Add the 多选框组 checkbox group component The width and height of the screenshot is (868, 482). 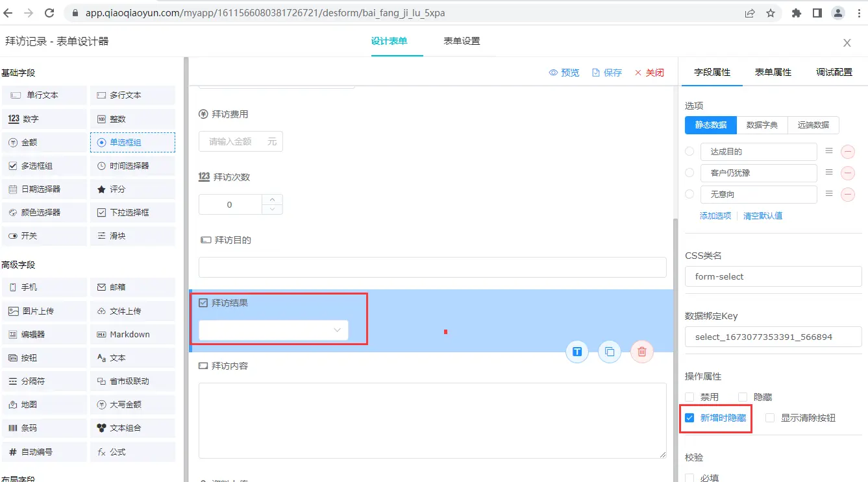coord(44,165)
